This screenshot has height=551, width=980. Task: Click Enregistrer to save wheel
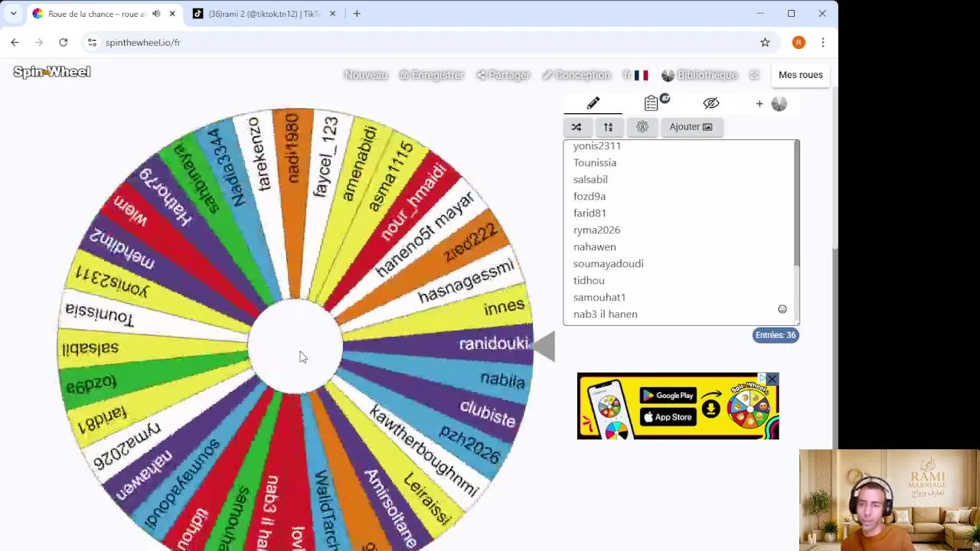pos(432,75)
